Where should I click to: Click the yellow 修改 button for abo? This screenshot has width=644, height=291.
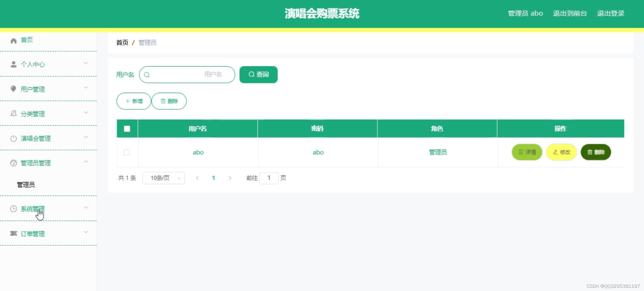pyautogui.click(x=561, y=152)
